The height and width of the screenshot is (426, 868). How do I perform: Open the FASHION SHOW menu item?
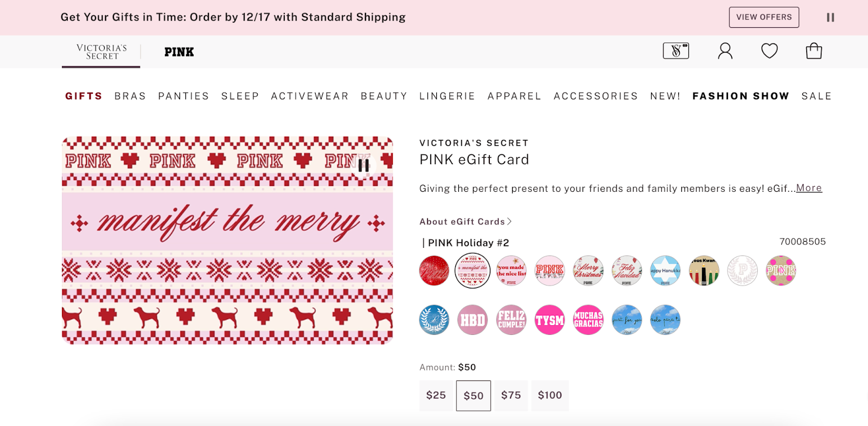pyautogui.click(x=741, y=96)
